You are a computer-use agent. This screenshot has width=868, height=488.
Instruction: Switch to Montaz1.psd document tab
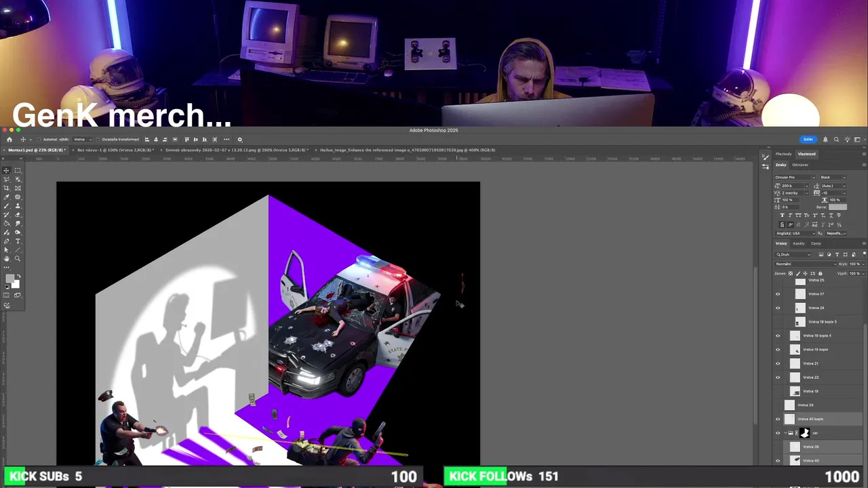tap(36, 150)
